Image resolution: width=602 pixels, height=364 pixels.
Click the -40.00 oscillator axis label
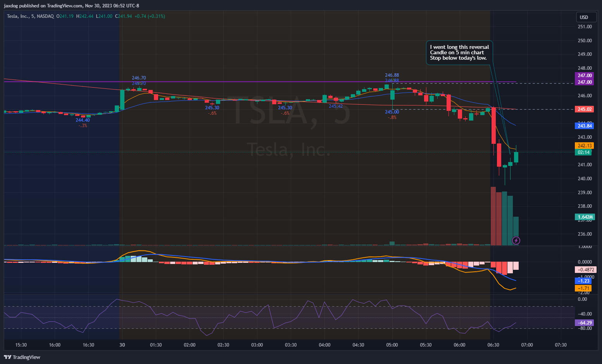pos(584,314)
